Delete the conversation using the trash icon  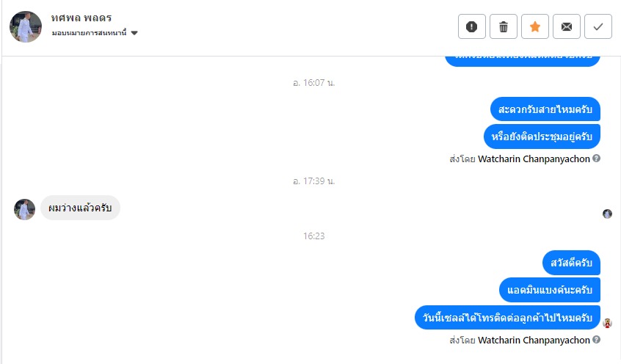(504, 26)
